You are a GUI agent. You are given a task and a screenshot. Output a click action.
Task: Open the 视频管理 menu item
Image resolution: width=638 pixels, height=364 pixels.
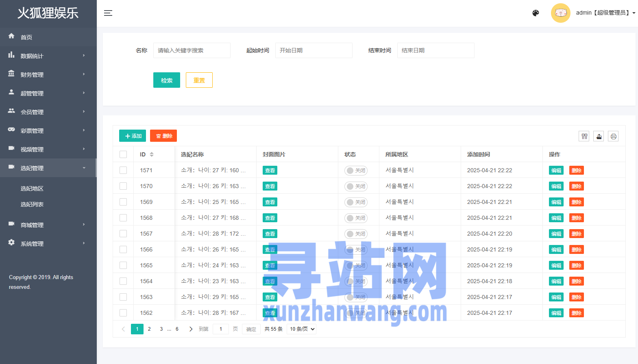pos(48,149)
